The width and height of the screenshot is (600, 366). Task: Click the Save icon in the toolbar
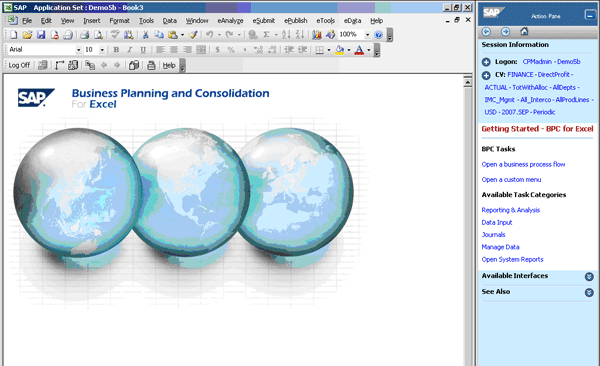(x=41, y=35)
